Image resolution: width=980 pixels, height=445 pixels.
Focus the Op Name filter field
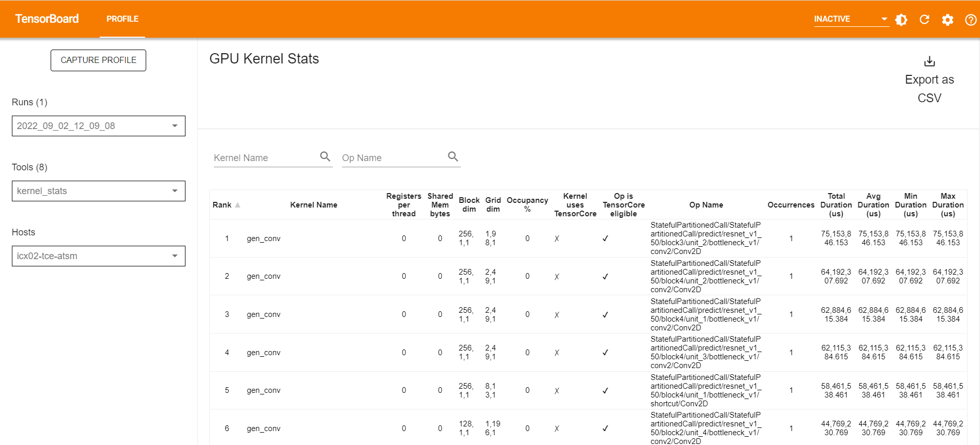click(394, 158)
